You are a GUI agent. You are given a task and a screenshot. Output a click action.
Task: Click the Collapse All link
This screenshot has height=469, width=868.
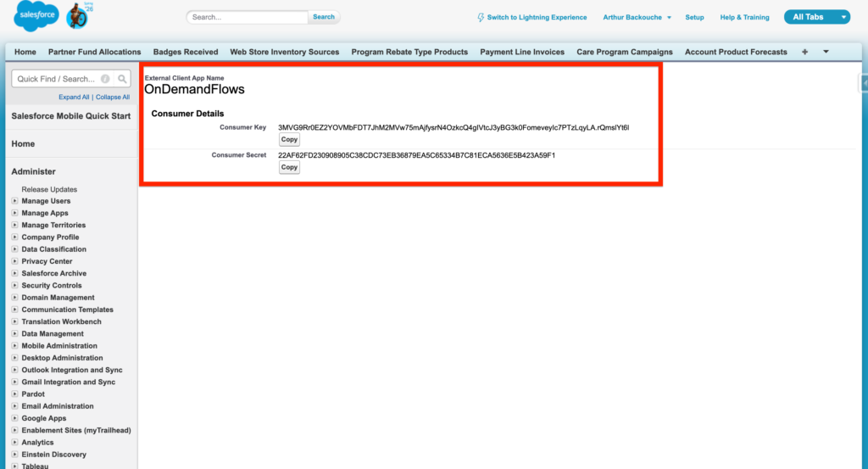[113, 98]
